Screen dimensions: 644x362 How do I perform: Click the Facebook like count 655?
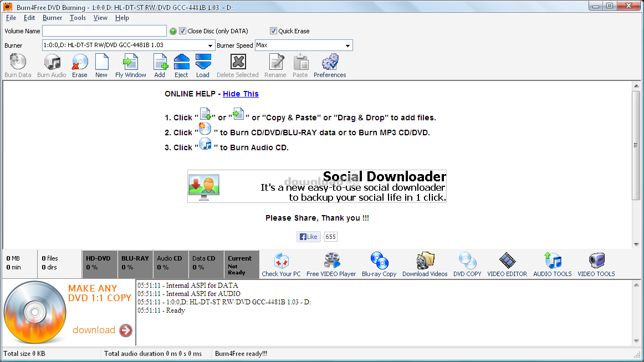tap(331, 237)
